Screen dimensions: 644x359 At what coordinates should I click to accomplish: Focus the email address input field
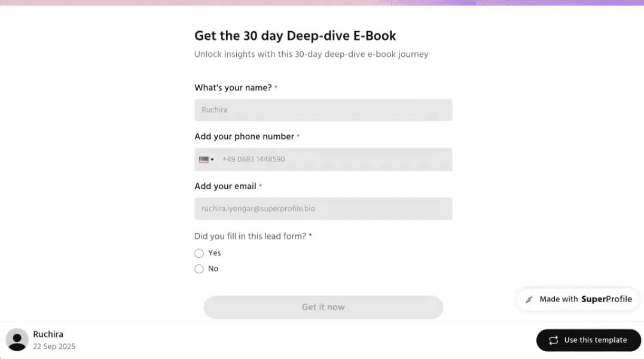[x=323, y=209]
